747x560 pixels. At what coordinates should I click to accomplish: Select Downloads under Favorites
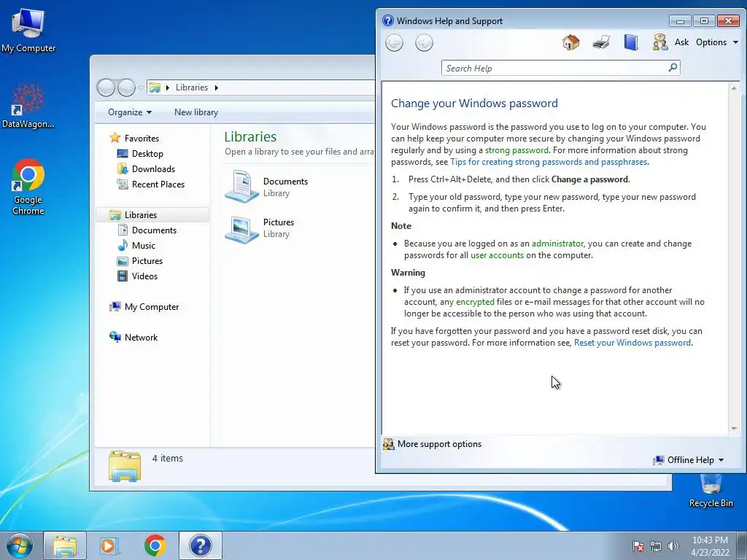coord(153,168)
